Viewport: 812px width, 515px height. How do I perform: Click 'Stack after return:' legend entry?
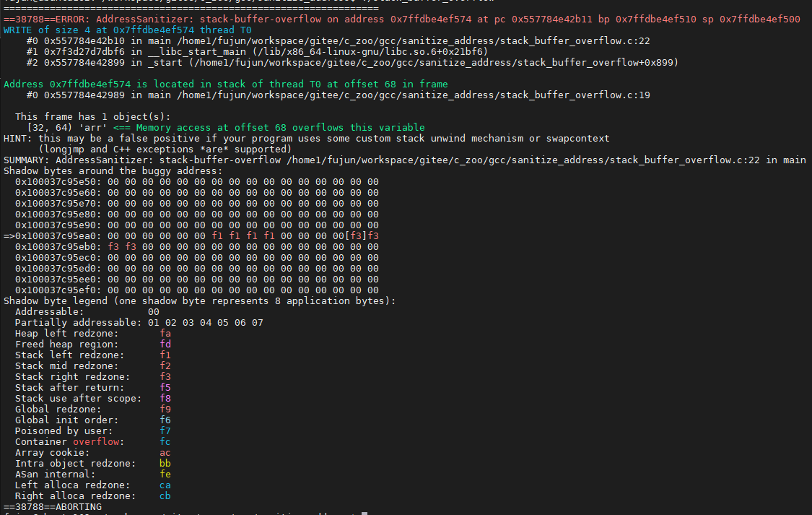click(69, 388)
